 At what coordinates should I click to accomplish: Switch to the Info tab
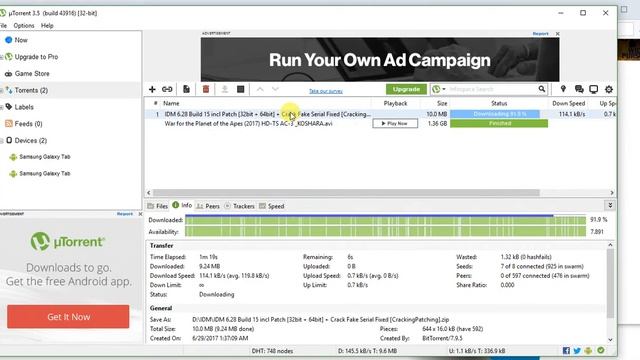(x=182, y=205)
